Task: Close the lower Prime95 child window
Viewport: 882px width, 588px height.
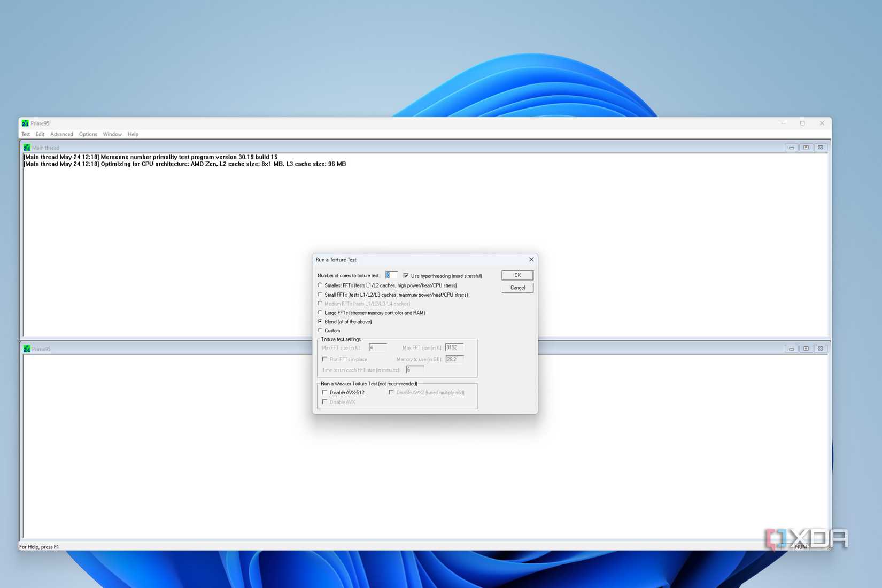Action: point(821,349)
